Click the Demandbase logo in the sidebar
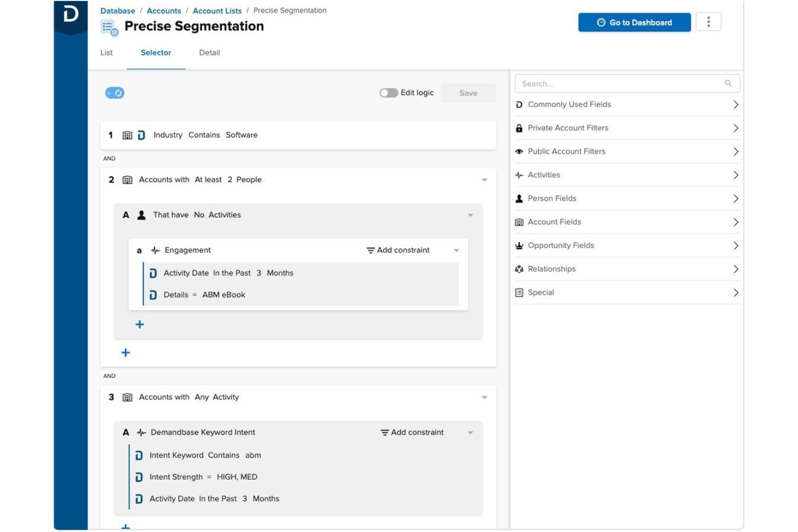This screenshot has height=532, width=798. click(71, 13)
